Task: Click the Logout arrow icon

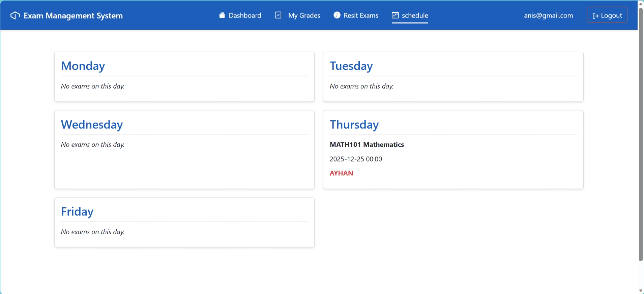Action: pos(596,16)
